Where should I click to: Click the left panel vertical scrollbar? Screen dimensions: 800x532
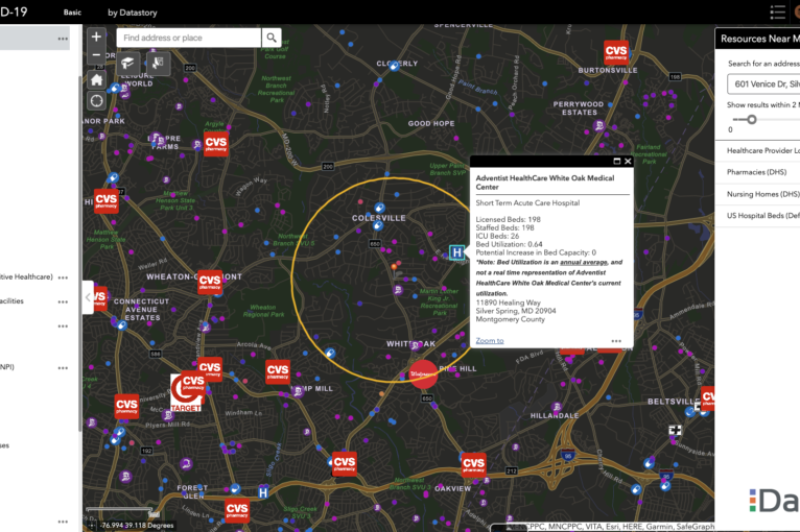(80, 254)
